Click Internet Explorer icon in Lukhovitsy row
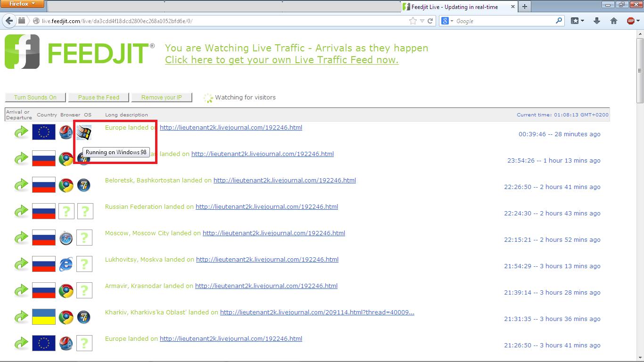This screenshot has width=644, height=362. coord(66,264)
